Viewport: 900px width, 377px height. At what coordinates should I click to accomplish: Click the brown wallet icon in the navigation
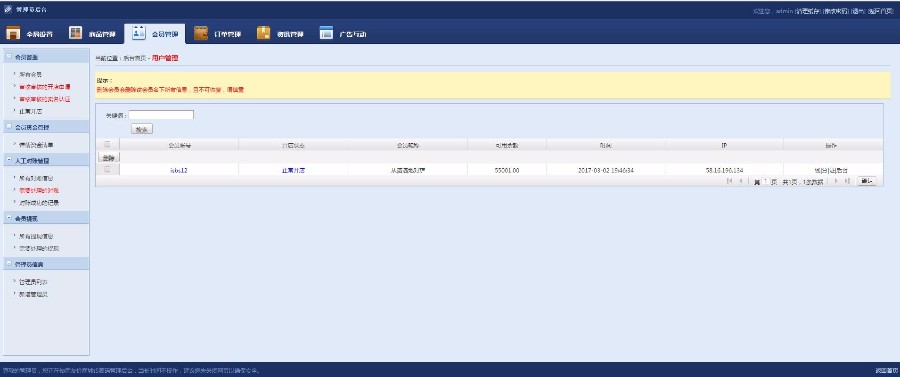[201, 33]
